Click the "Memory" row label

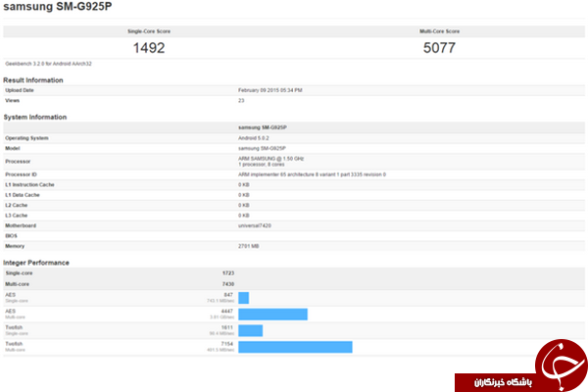pyautogui.click(x=15, y=246)
